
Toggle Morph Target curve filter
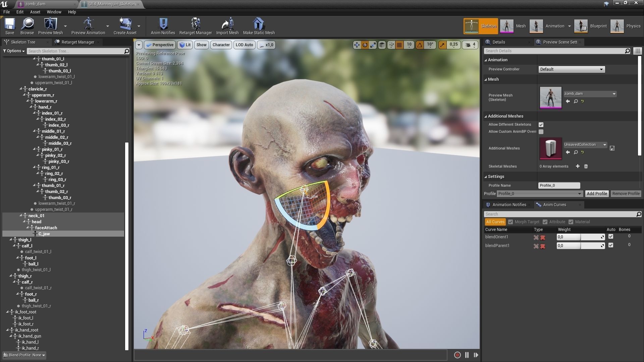click(x=511, y=222)
